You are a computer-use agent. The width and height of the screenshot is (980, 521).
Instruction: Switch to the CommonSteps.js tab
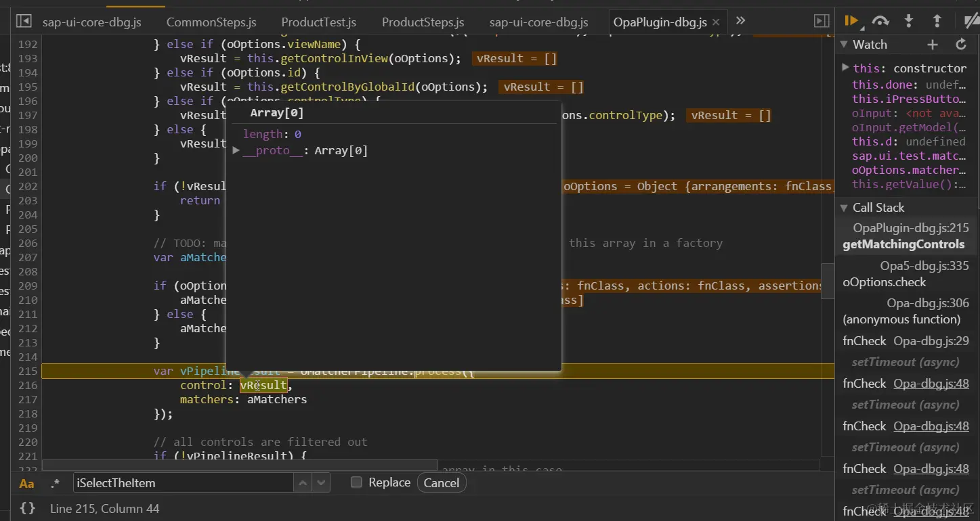[x=211, y=22]
